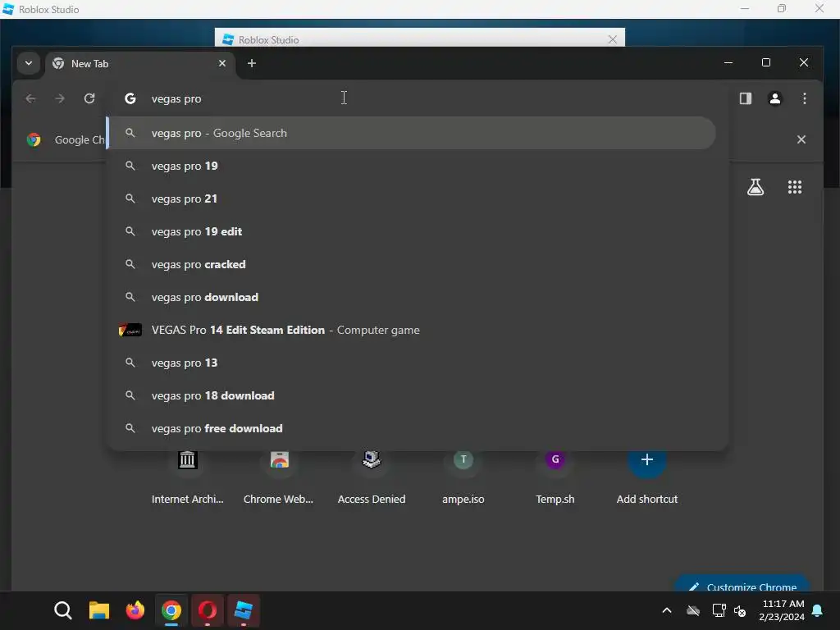Screen dimensions: 840x630
Task: Click the Google G icon in address bar
Action: (x=130, y=98)
